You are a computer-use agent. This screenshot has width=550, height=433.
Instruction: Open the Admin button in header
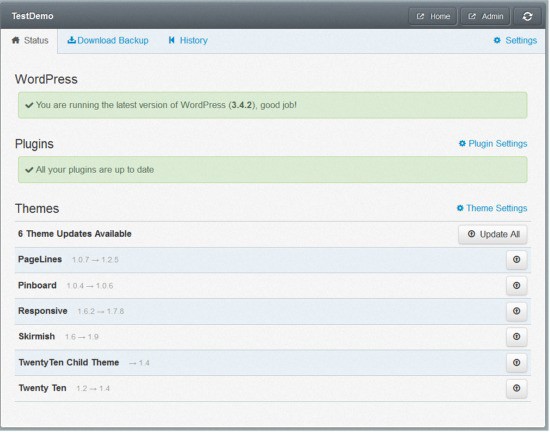click(x=485, y=16)
